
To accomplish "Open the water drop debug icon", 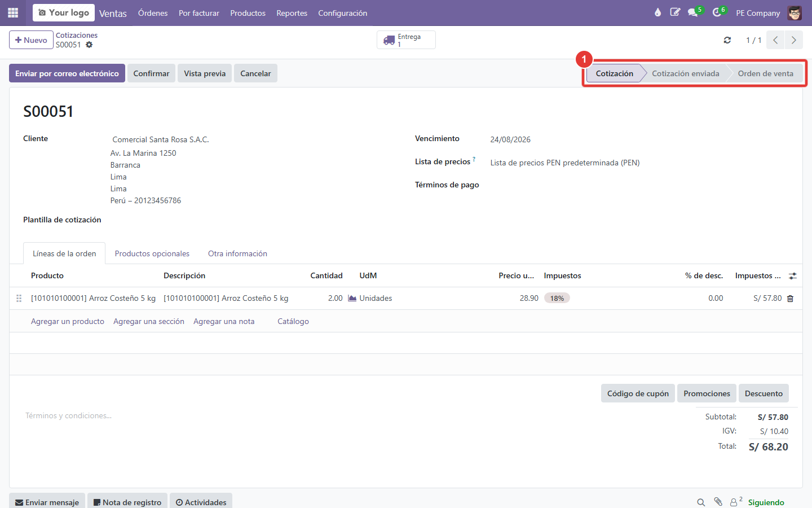I will click(x=657, y=12).
